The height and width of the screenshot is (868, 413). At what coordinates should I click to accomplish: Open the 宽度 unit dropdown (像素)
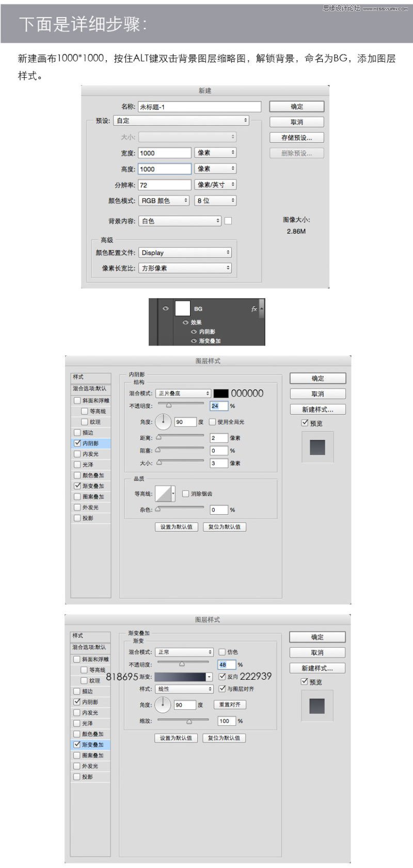(215, 153)
